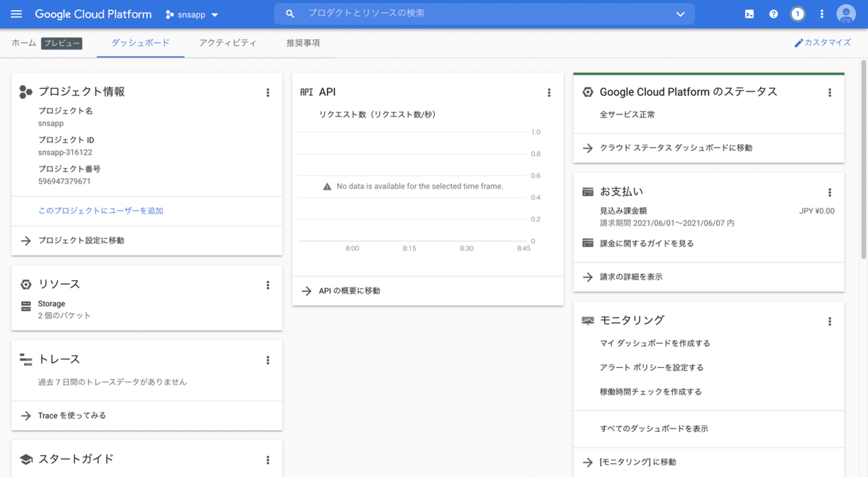Open the カスタマイズ option
Screen dimensions: 868x477
[823, 43]
